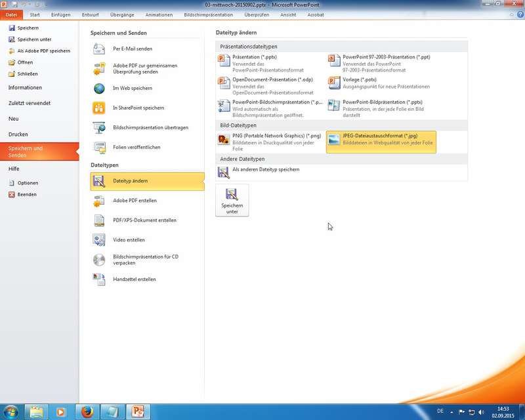Click the Optionen icon
The width and height of the screenshot is (525, 420).
tap(12, 183)
